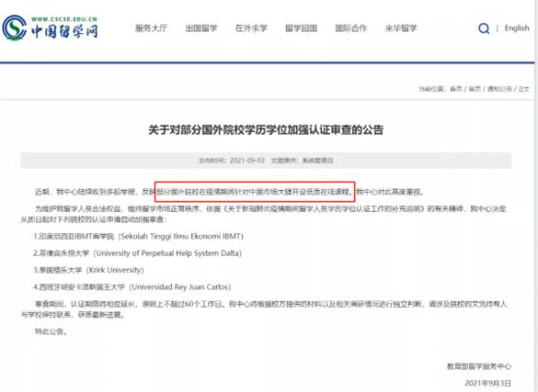The image size is (538, 392).
Task: Click the www.cscse.edu.cn URL text in logo
Action: 65,19
